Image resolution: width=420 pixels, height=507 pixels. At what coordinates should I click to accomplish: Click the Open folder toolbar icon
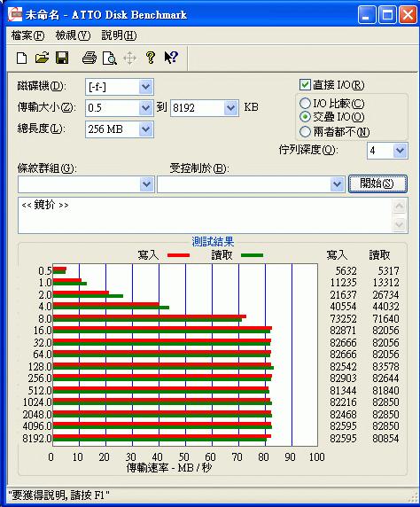pyautogui.click(x=42, y=58)
